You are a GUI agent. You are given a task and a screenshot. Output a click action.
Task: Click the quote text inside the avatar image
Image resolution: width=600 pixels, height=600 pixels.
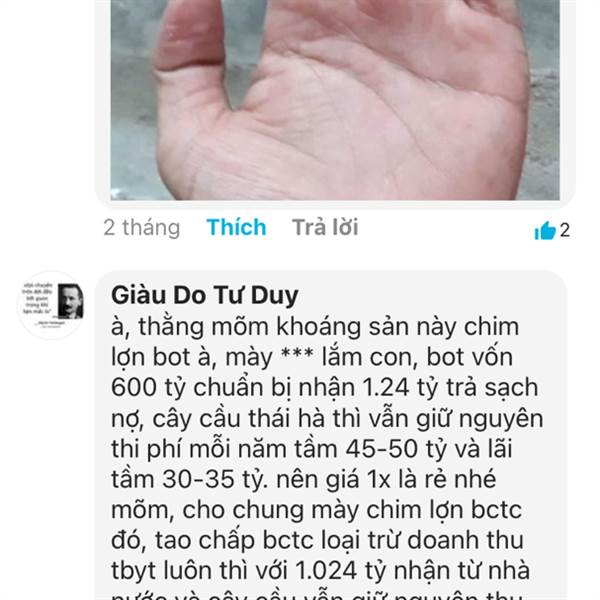click(x=37, y=300)
